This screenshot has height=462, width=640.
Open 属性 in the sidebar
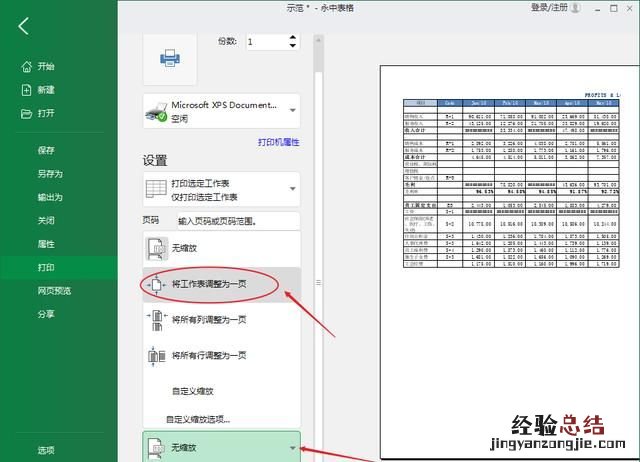pyautogui.click(x=46, y=244)
